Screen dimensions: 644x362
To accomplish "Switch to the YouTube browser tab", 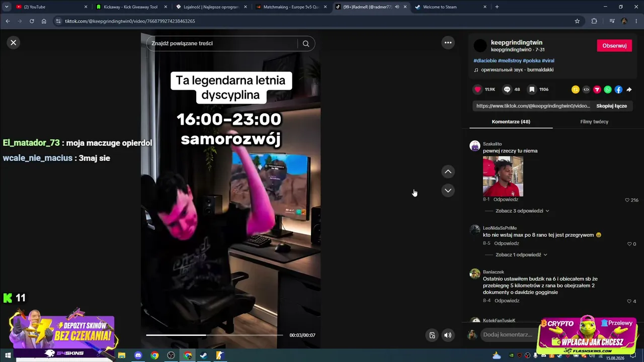I will [50, 7].
